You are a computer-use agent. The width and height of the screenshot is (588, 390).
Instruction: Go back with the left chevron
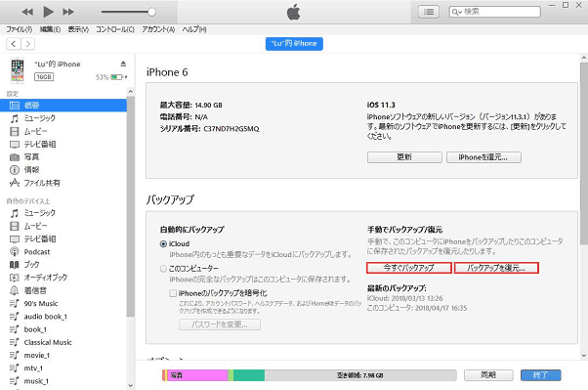point(14,44)
